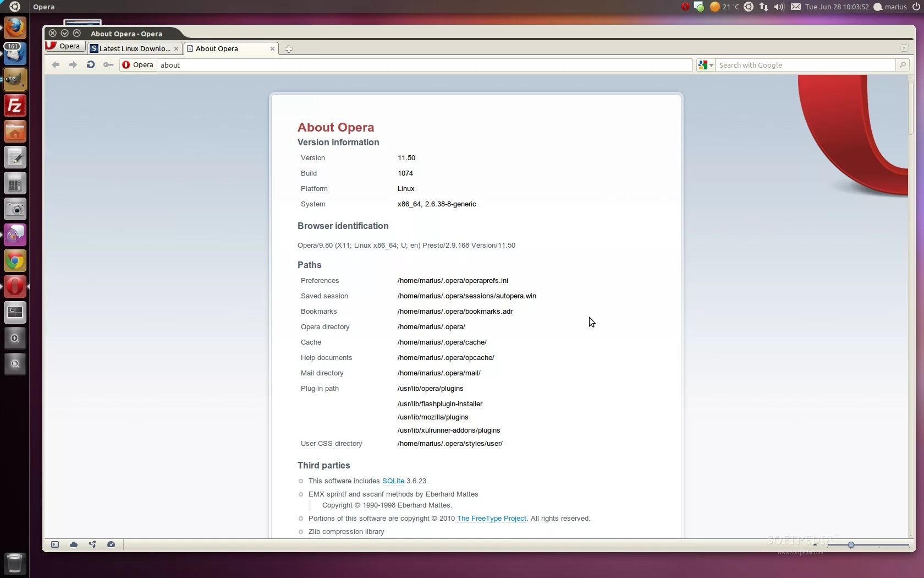The image size is (924, 578).
Task: Go back using the Back arrow
Action: click(x=56, y=65)
